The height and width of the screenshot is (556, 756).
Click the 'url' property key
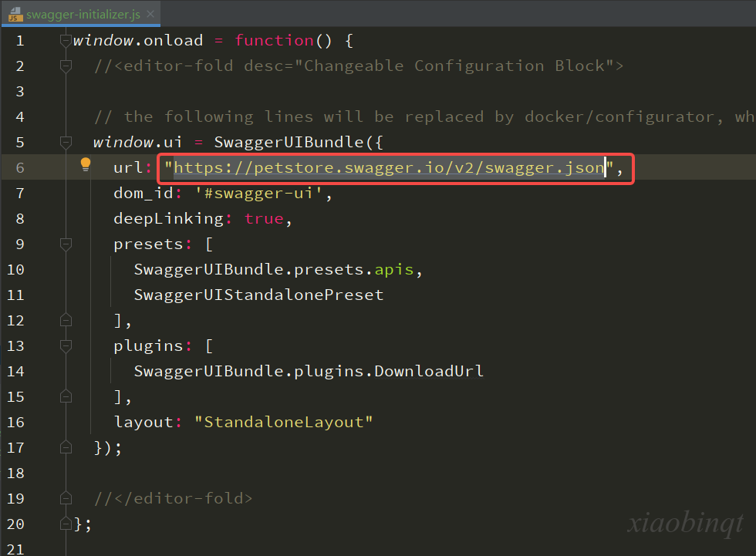(x=128, y=167)
